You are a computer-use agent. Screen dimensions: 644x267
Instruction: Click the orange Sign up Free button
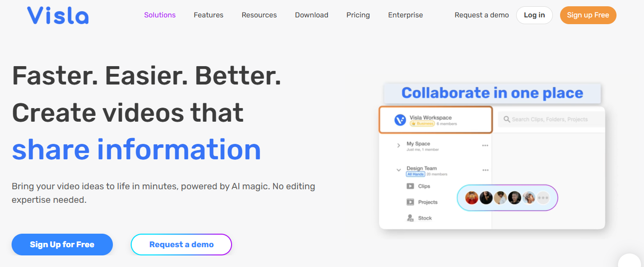[588, 15]
